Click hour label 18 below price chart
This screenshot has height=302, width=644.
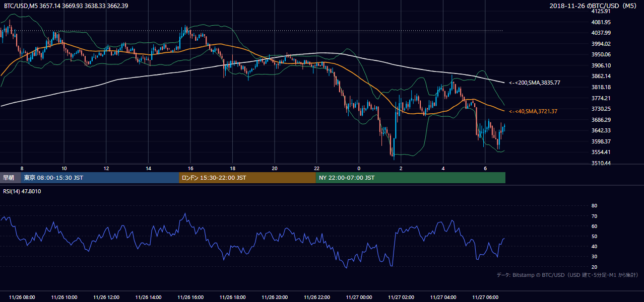(x=232, y=168)
